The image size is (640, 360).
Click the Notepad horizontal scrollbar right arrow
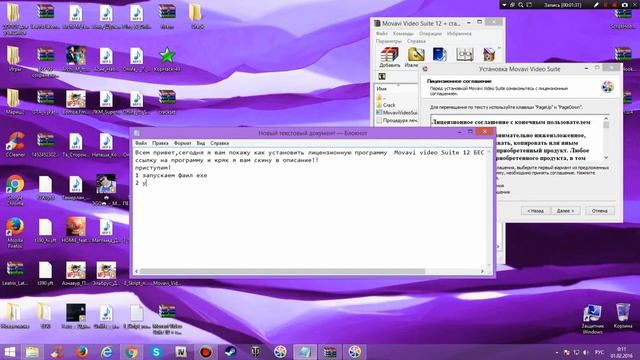[x=482, y=271]
